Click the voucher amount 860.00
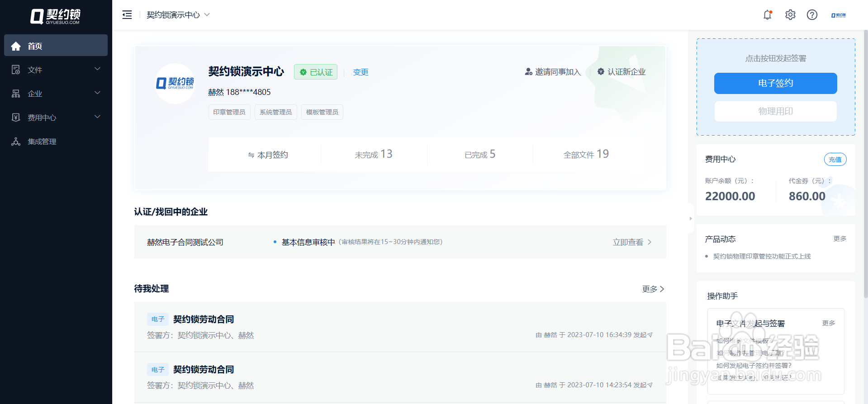This screenshot has height=404, width=868. click(x=807, y=196)
